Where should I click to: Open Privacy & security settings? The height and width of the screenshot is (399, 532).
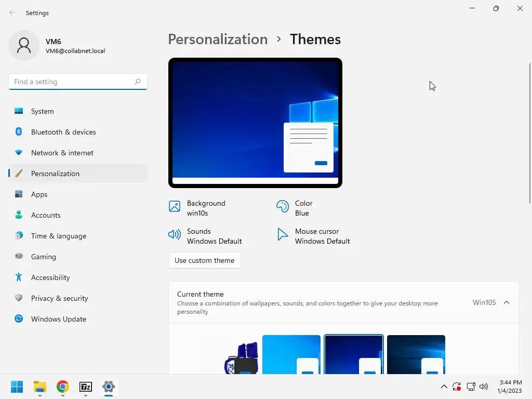tap(78, 298)
